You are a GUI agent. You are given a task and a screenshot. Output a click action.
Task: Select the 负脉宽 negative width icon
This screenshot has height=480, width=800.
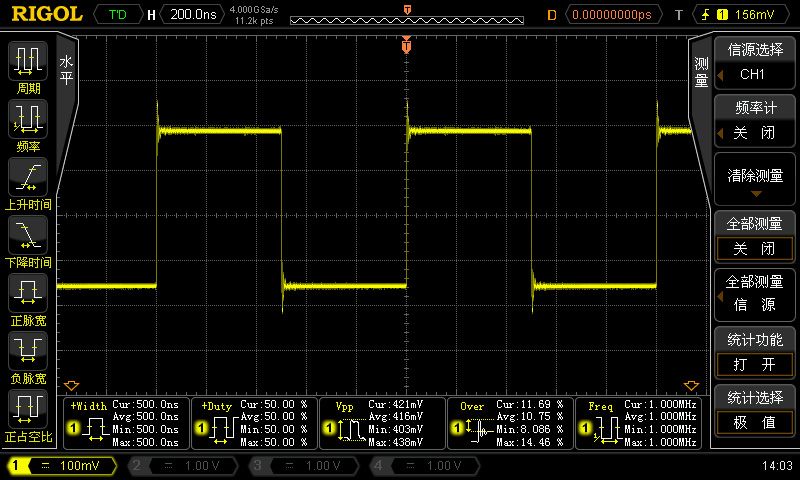[x=27, y=356]
